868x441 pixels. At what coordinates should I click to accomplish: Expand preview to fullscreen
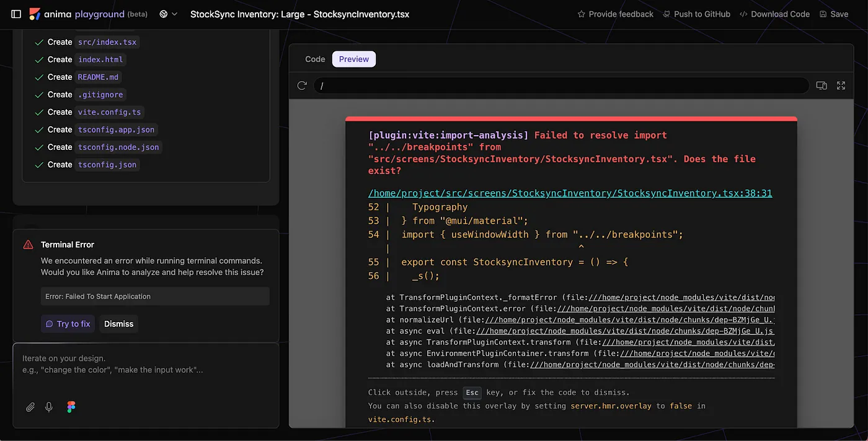tap(841, 85)
